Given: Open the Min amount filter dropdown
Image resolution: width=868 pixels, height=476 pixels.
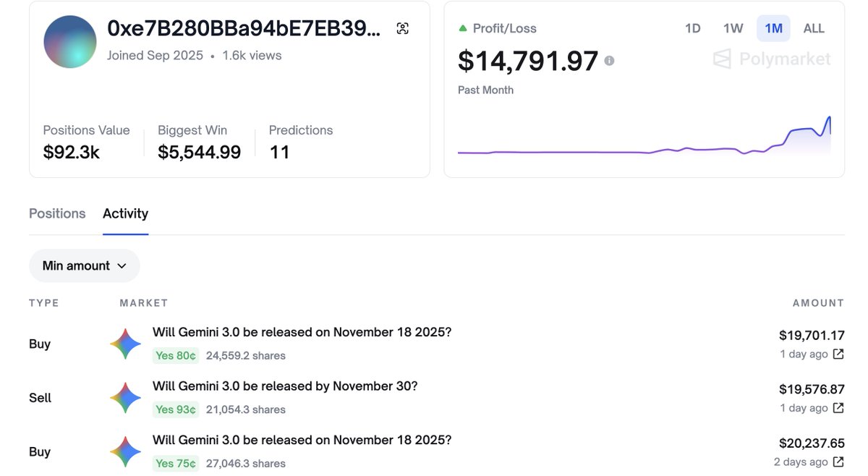Looking at the screenshot, I should (x=84, y=265).
